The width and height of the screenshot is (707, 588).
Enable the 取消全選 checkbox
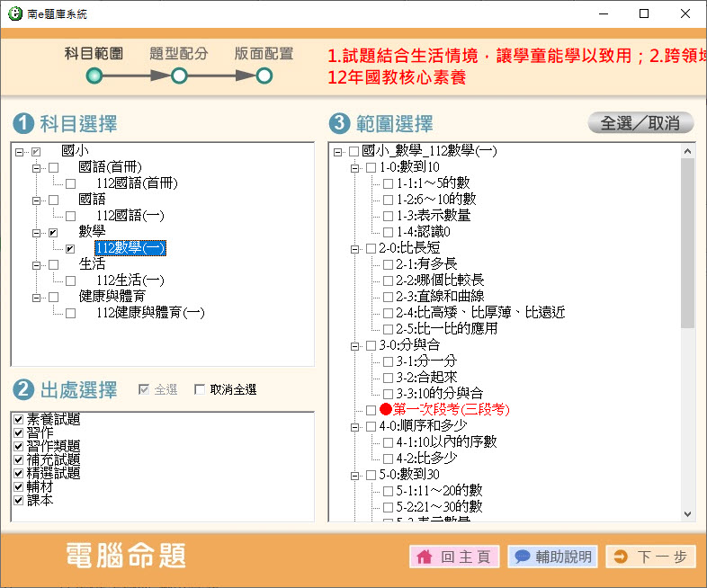pyautogui.click(x=200, y=389)
